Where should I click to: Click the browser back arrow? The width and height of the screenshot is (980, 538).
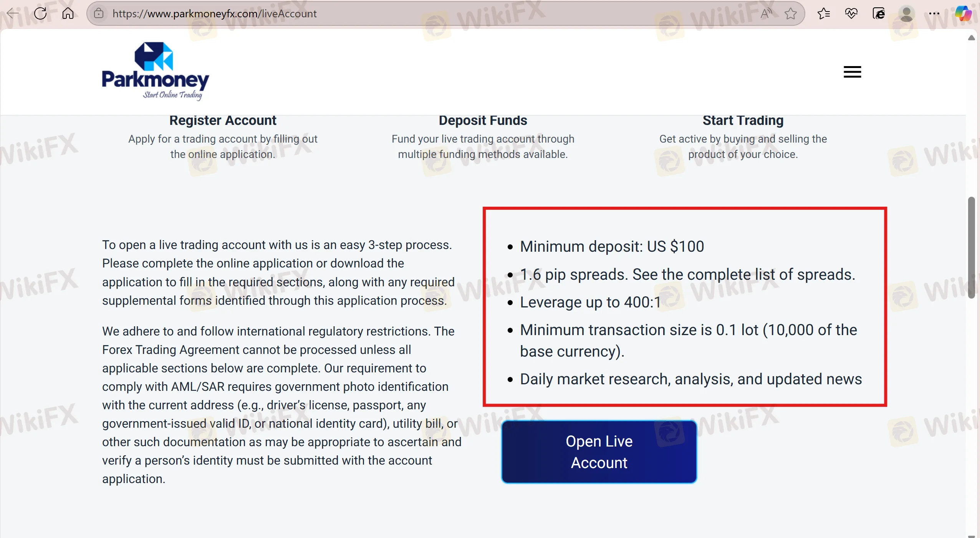tap(13, 13)
